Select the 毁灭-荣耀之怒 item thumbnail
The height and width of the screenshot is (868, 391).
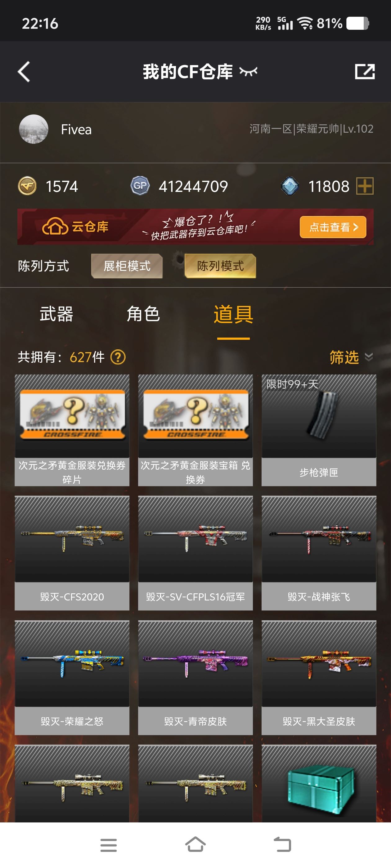point(72,663)
